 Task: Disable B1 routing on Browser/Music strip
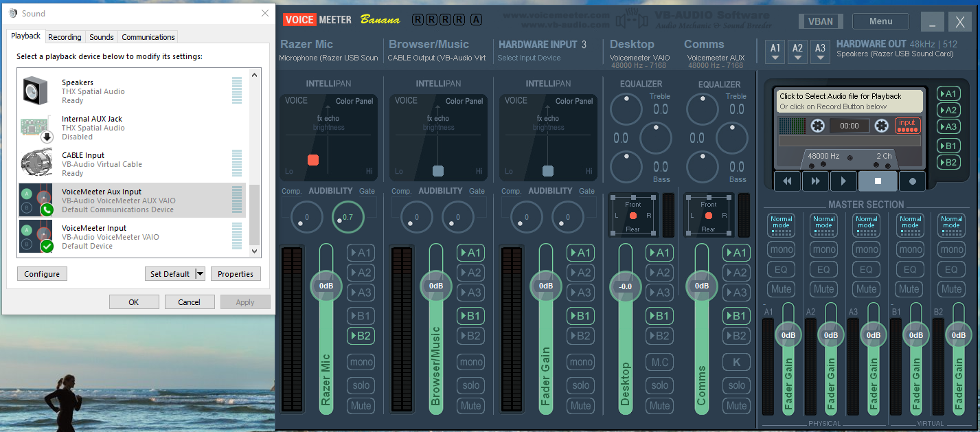[x=470, y=316]
